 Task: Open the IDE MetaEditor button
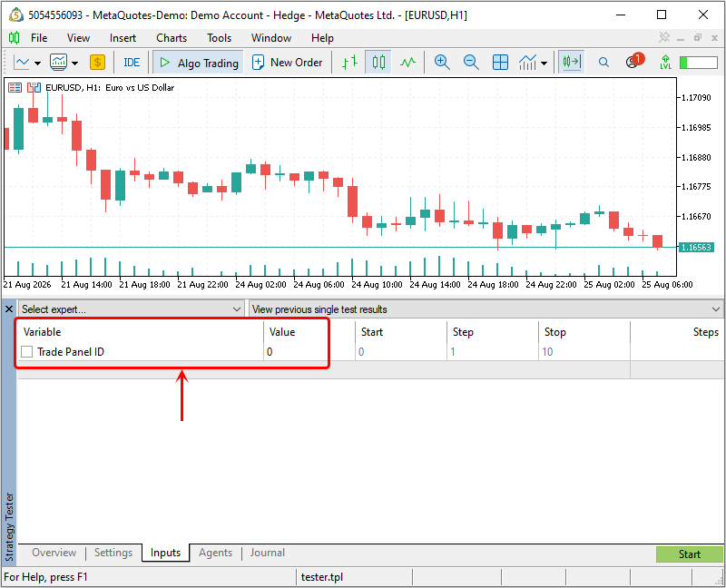point(132,62)
